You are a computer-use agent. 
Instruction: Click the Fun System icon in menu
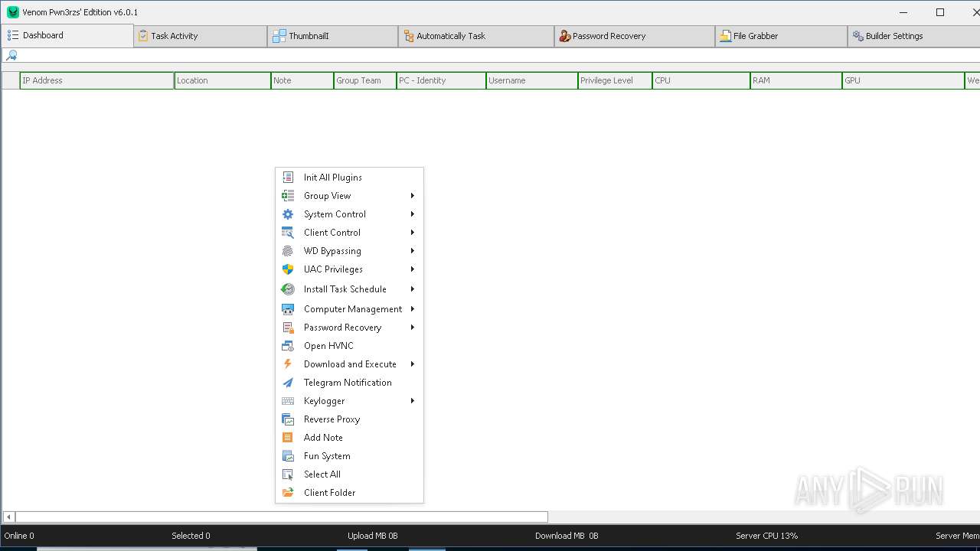pos(288,456)
